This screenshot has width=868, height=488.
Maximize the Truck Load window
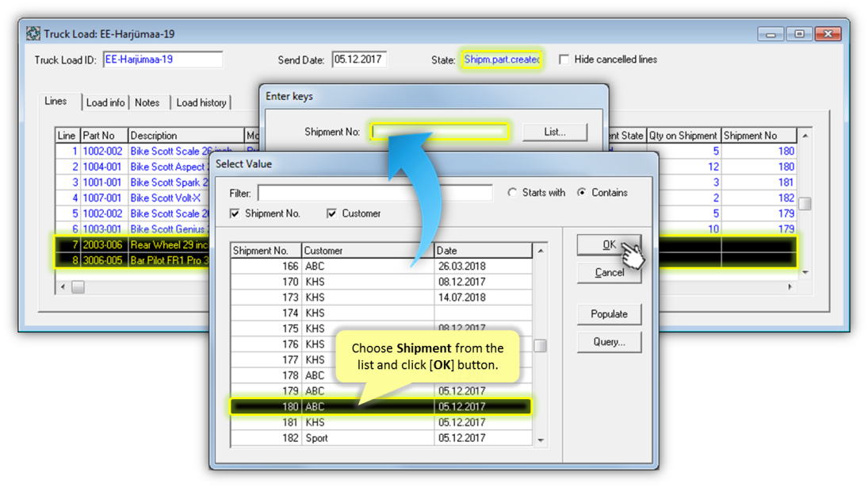pyautogui.click(x=799, y=34)
